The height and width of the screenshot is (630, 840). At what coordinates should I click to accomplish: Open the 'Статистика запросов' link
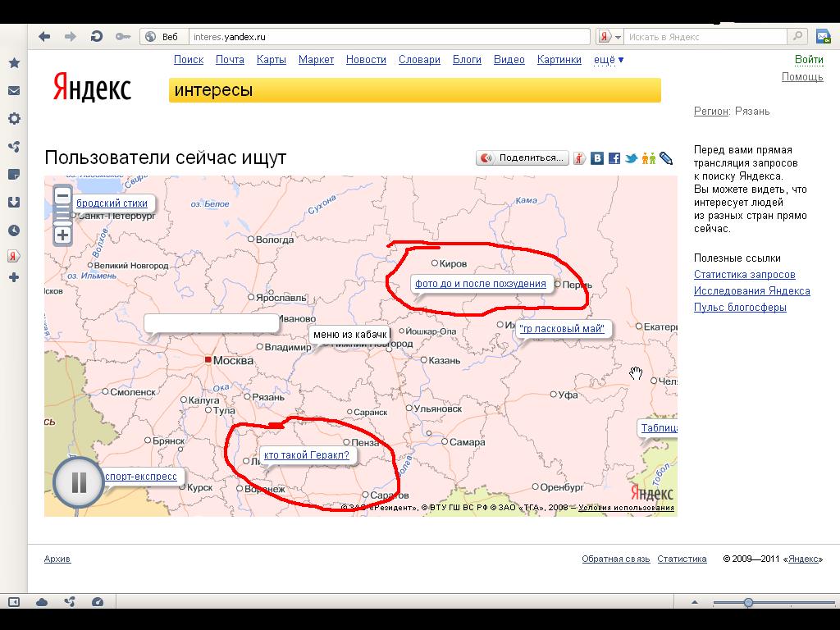(744, 275)
